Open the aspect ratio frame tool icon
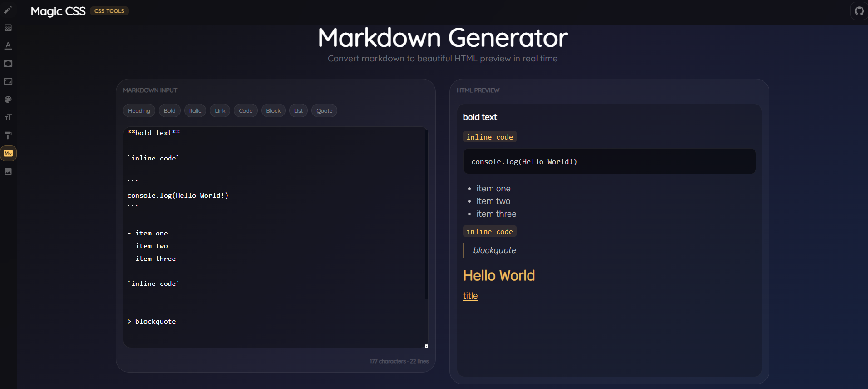This screenshot has height=389, width=868. (x=8, y=81)
